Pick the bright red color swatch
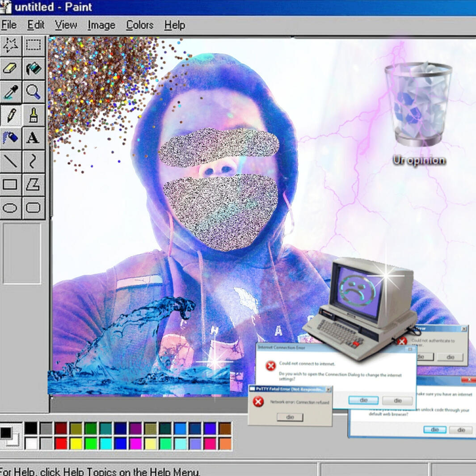Viewport: 476px width, 476px height. pos(61,443)
